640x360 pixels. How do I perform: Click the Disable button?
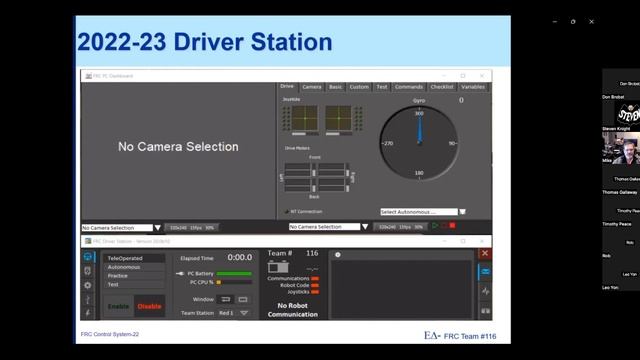click(149, 306)
